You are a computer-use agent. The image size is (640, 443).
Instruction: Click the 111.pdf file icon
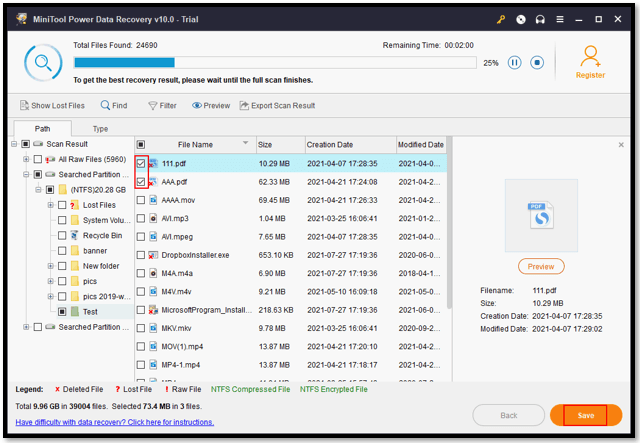153,163
